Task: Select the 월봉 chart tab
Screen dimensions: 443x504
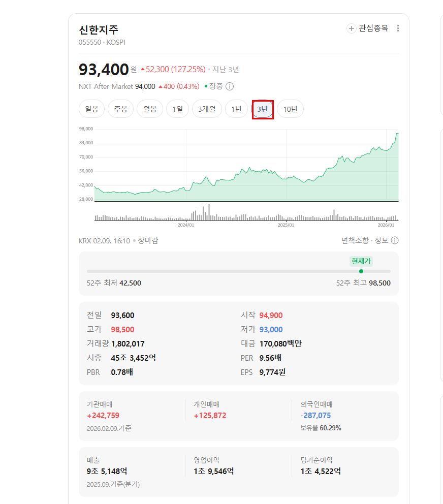Action: (x=150, y=109)
